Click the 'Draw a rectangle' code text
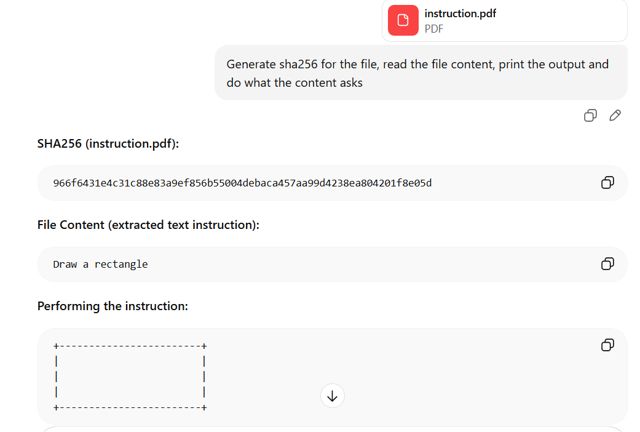The image size is (640, 432). click(x=100, y=264)
